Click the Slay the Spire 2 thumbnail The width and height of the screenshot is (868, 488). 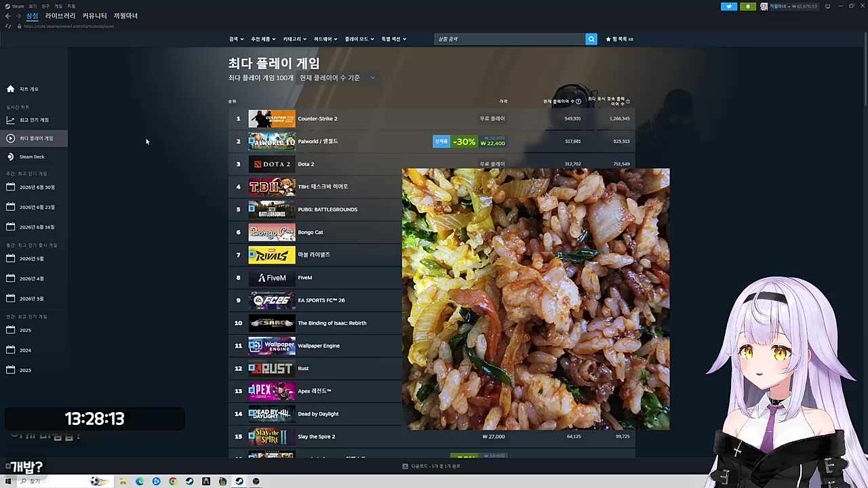pos(271,436)
